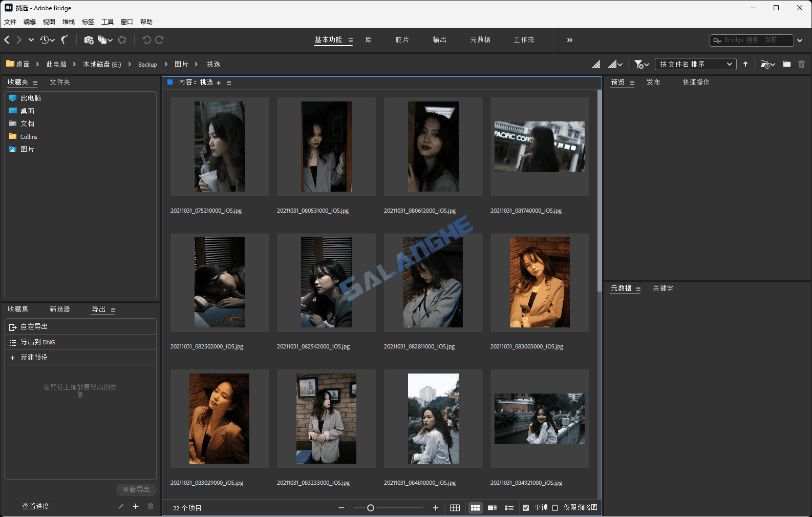
Task: Expand more workspaces chevron
Action: coord(570,40)
